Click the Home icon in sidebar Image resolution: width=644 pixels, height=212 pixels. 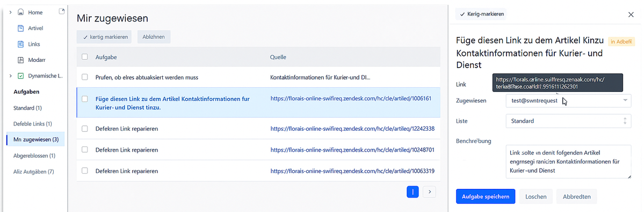(20, 12)
